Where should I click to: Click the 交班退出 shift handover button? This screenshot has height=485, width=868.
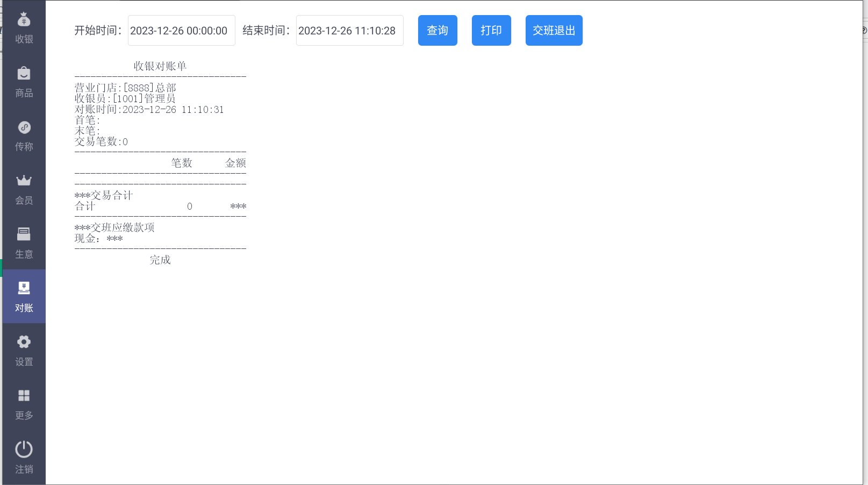click(554, 31)
